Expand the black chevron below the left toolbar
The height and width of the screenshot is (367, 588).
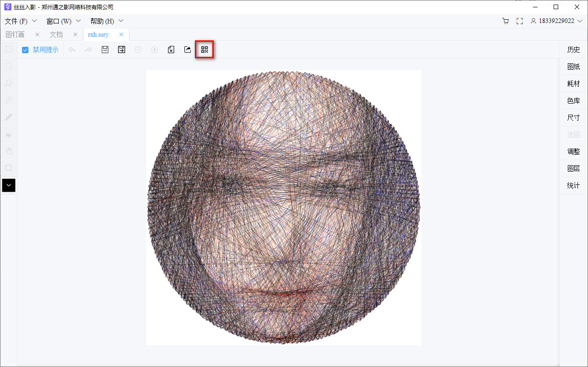(8, 185)
